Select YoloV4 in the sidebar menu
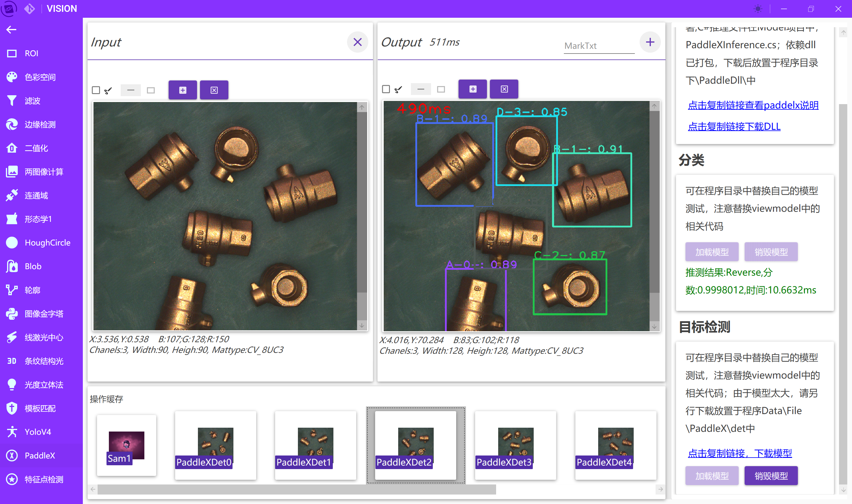Screen dimensions: 852x504 [x=38, y=432]
